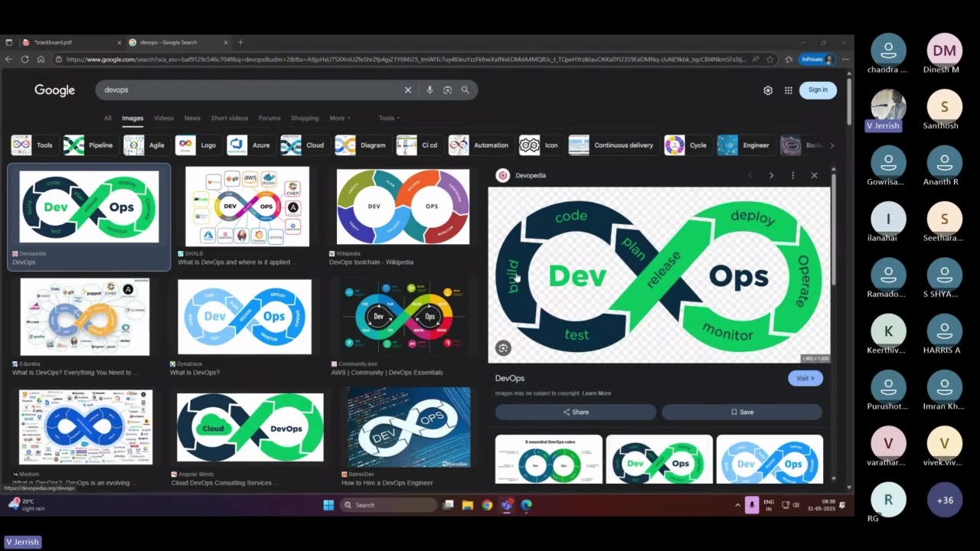Reload the current page

tap(24, 59)
